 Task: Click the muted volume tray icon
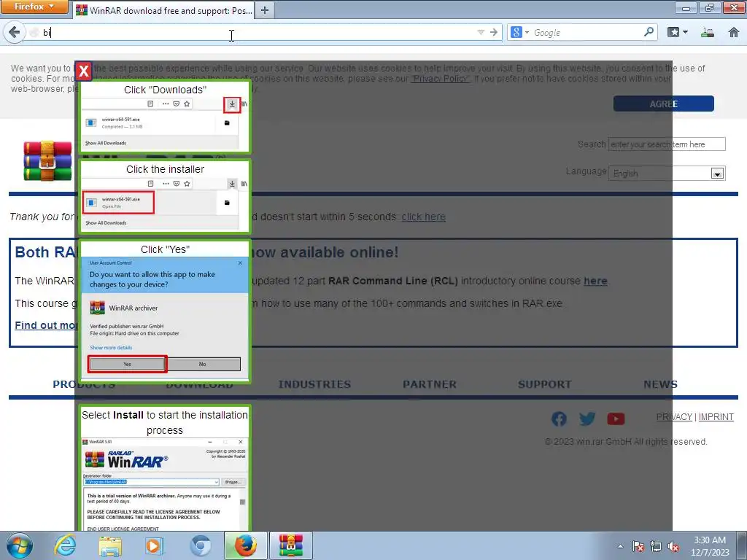pyautogui.click(x=673, y=546)
